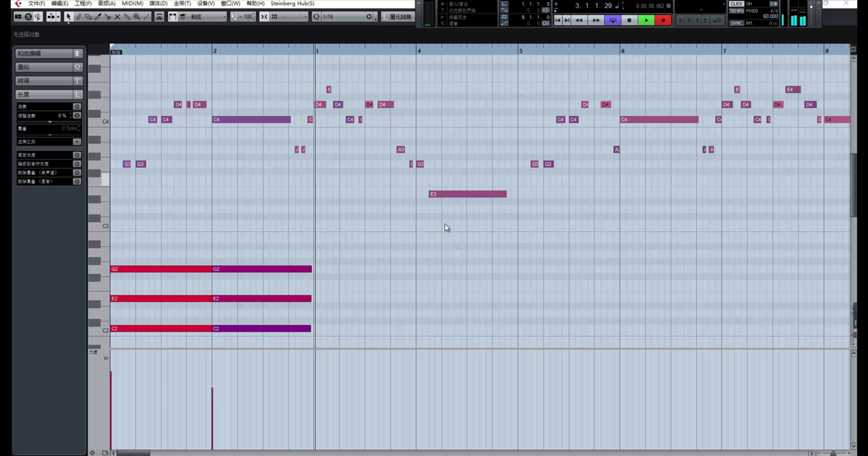Viewport: 868px width, 456px height.
Task: Click the Stop transport button
Action: 629,20
